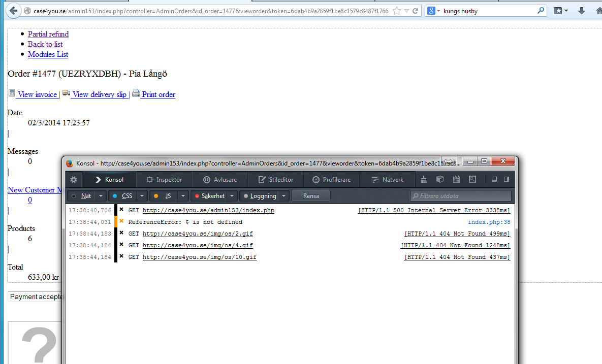The width and height of the screenshot is (602, 364).
Task: Open the Modules List link
Action: pyautogui.click(x=48, y=54)
